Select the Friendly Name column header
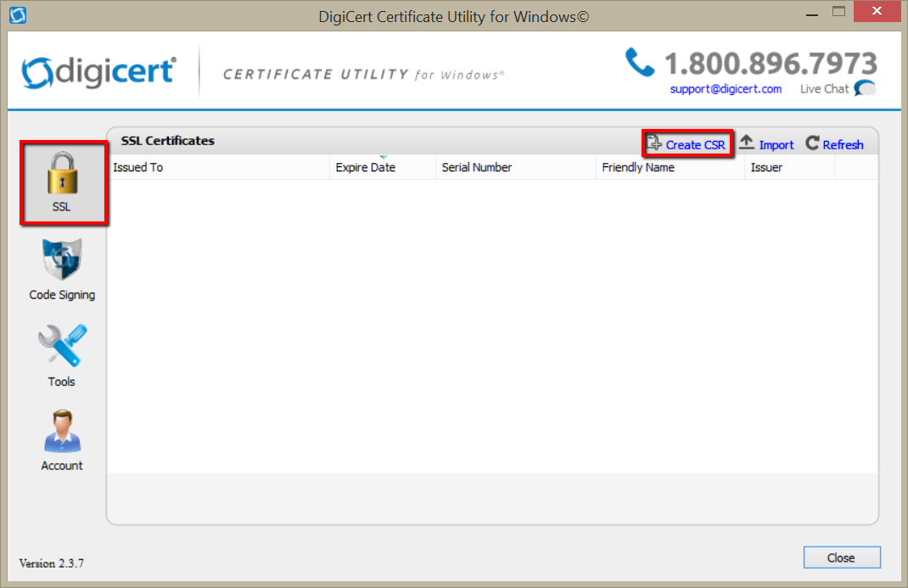The width and height of the screenshot is (908, 588). pyautogui.click(x=670, y=167)
